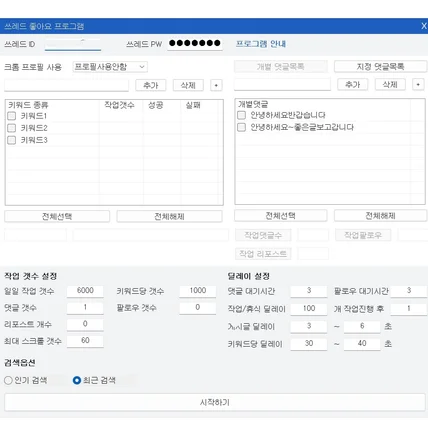Click the small dot button beside comment 삭제
Viewport: 428px width, 428px height.
click(418, 85)
